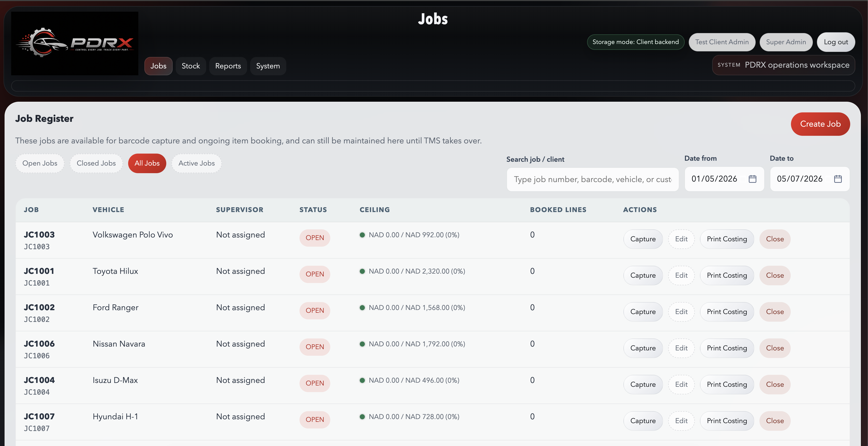Screen dimensions: 868x446
Task: Click the BOOKED LINES column header
Action: (x=558, y=210)
